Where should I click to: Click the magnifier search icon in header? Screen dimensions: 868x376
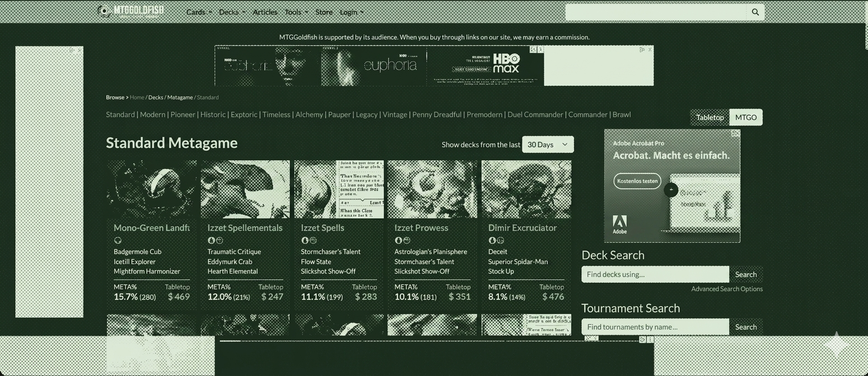[755, 12]
